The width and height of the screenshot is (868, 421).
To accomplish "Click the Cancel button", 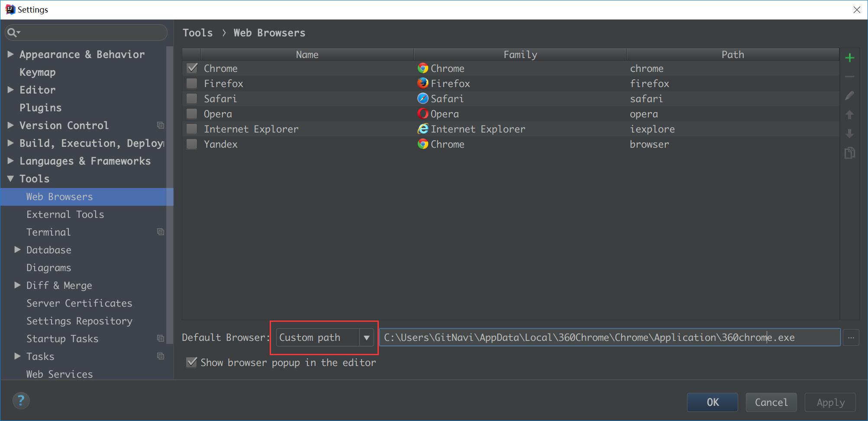I will (x=771, y=402).
